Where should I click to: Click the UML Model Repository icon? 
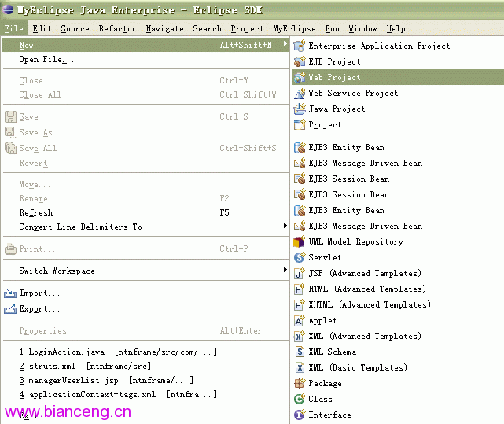[300, 242]
